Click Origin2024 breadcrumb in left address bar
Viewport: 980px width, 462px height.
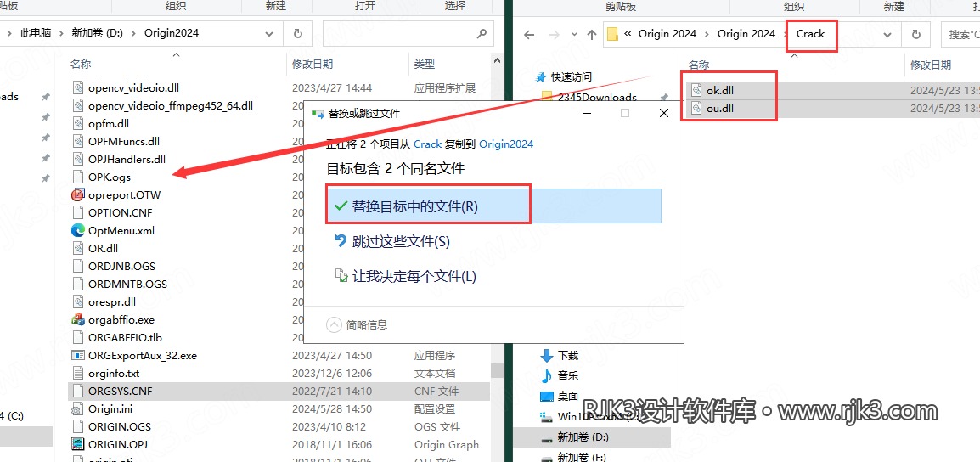click(x=172, y=32)
